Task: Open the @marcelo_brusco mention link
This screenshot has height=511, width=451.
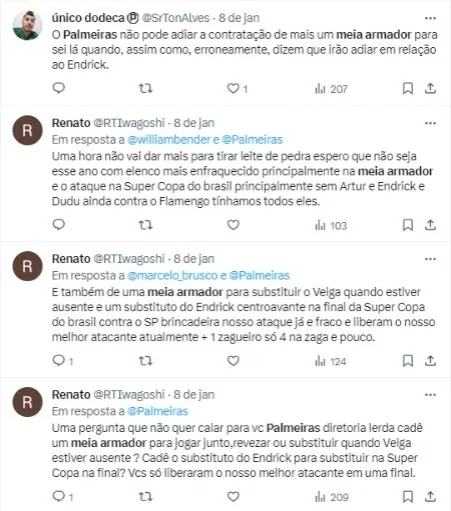Action: [x=172, y=275]
